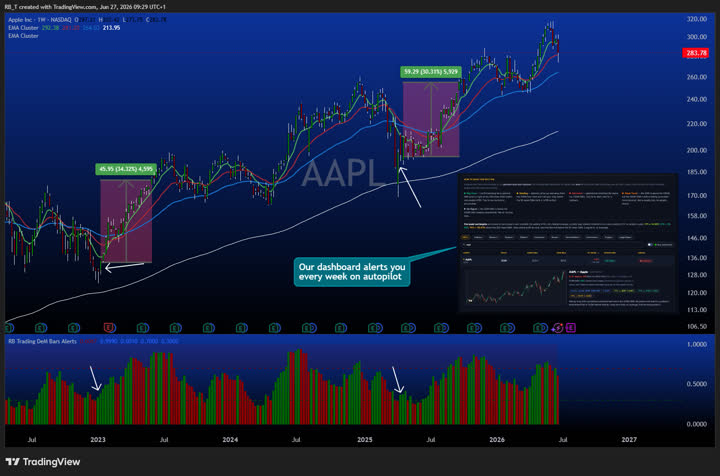Click the purple lightning event icon
Image resolution: width=720 pixels, height=476 pixels.
[557, 328]
